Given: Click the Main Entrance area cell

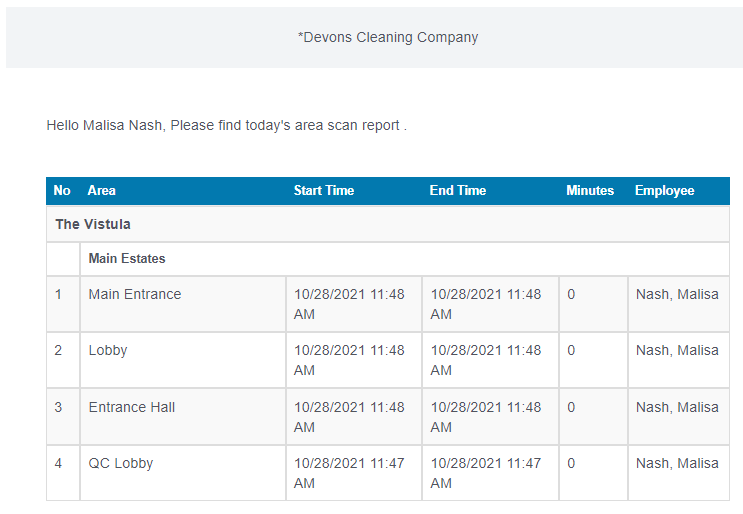Looking at the screenshot, I should tap(135, 295).
